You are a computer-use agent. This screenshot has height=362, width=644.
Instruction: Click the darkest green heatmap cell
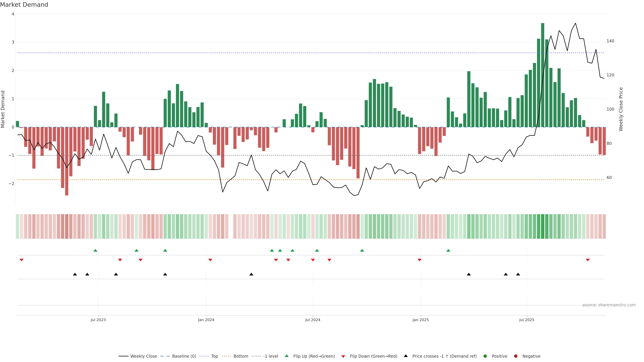tap(543, 226)
